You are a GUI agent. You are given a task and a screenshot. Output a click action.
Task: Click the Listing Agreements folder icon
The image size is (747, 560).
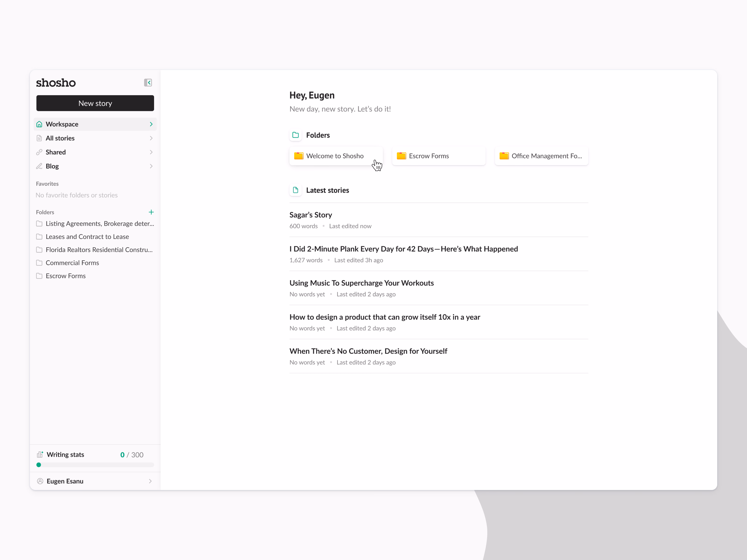click(x=39, y=224)
